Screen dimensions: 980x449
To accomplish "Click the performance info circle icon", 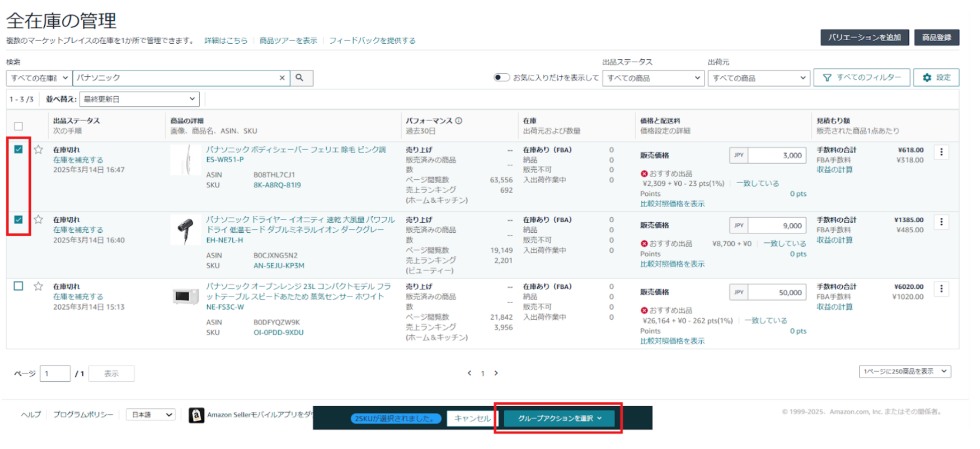I will (459, 121).
